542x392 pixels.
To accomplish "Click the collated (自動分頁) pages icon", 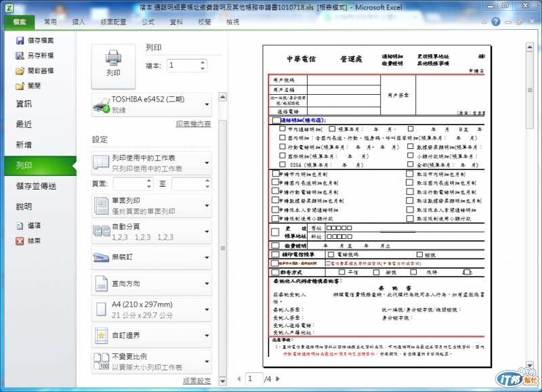I will pos(101,231).
